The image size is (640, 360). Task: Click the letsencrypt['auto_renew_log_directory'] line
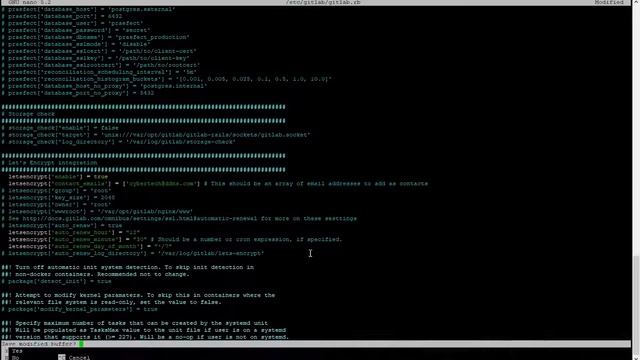click(x=133, y=253)
